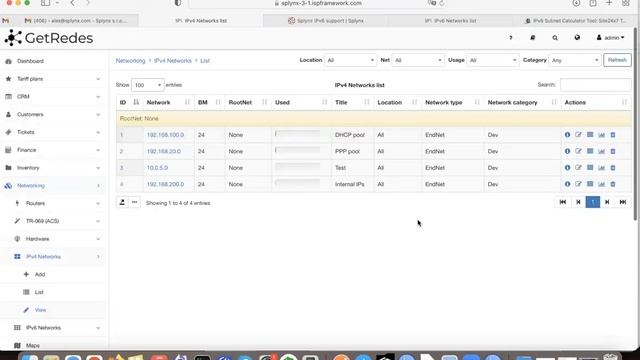Expand CRM section in sidebar
The image size is (640, 360).
53,97
